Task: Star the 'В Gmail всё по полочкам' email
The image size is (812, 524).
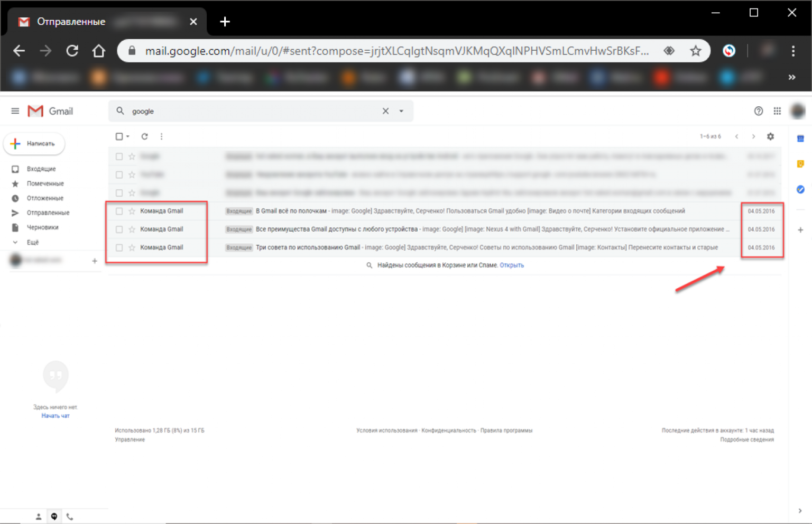Action: point(132,211)
